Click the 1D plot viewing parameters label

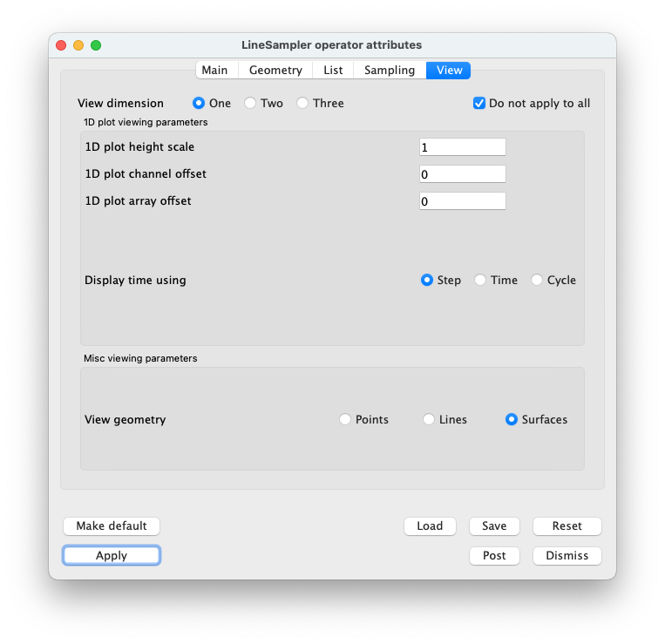click(x=146, y=122)
